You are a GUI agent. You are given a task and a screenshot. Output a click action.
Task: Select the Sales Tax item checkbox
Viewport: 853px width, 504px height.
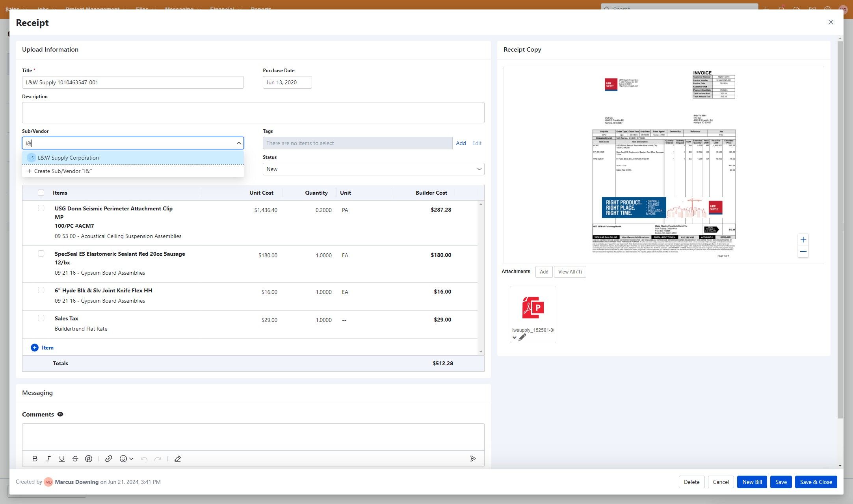pyautogui.click(x=41, y=318)
